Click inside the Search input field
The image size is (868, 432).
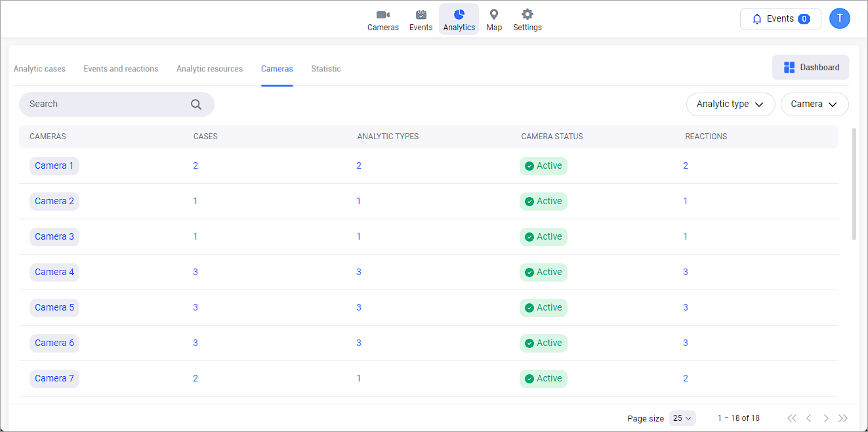pyautogui.click(x=105, y=104)
